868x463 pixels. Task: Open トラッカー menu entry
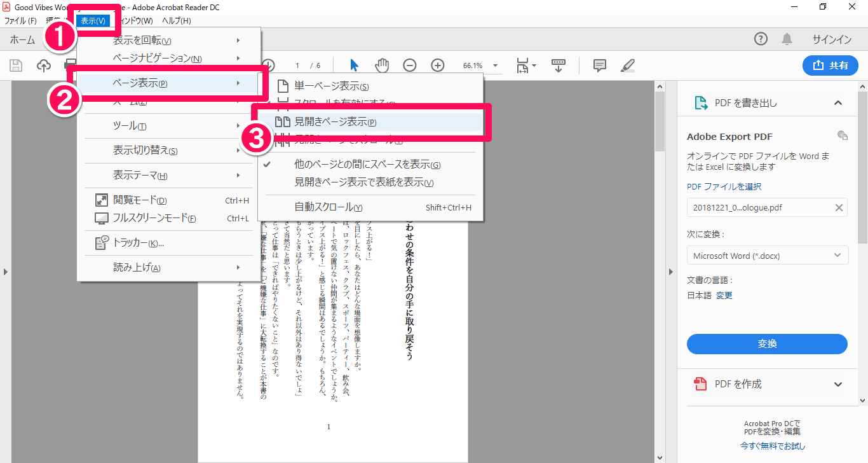click(168, 243)
